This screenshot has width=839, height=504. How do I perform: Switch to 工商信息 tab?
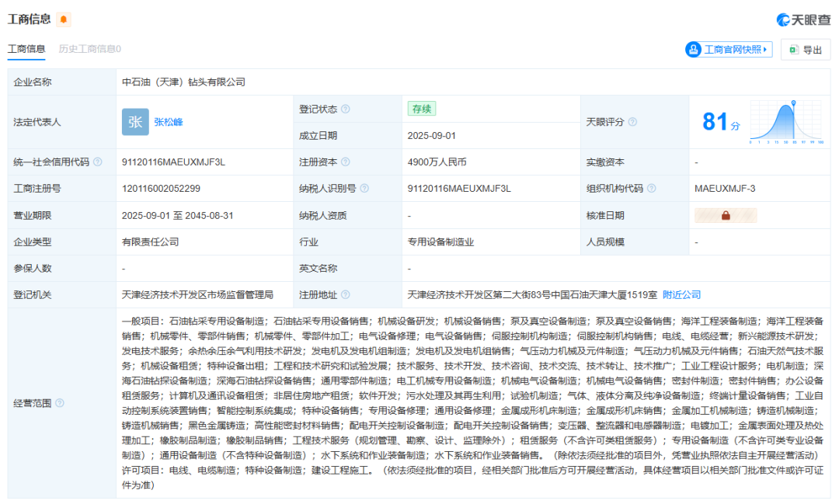click(x=26, y=49)
